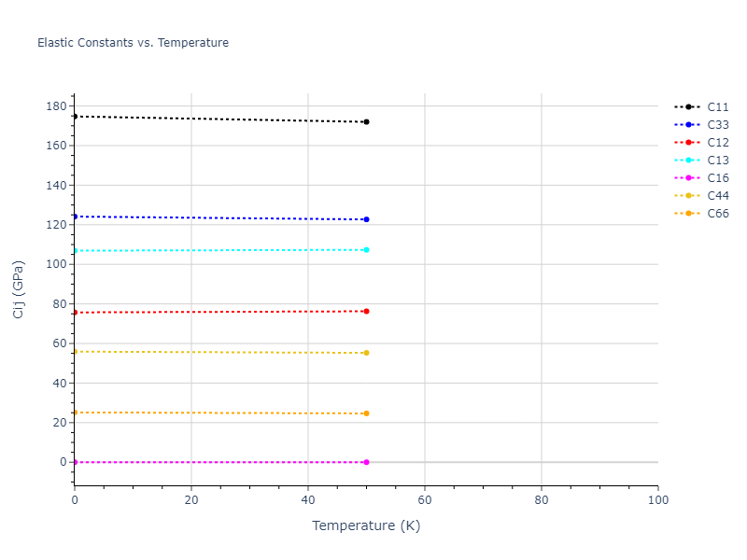Click the Temperature (K) x-axis title

[366, 525]
